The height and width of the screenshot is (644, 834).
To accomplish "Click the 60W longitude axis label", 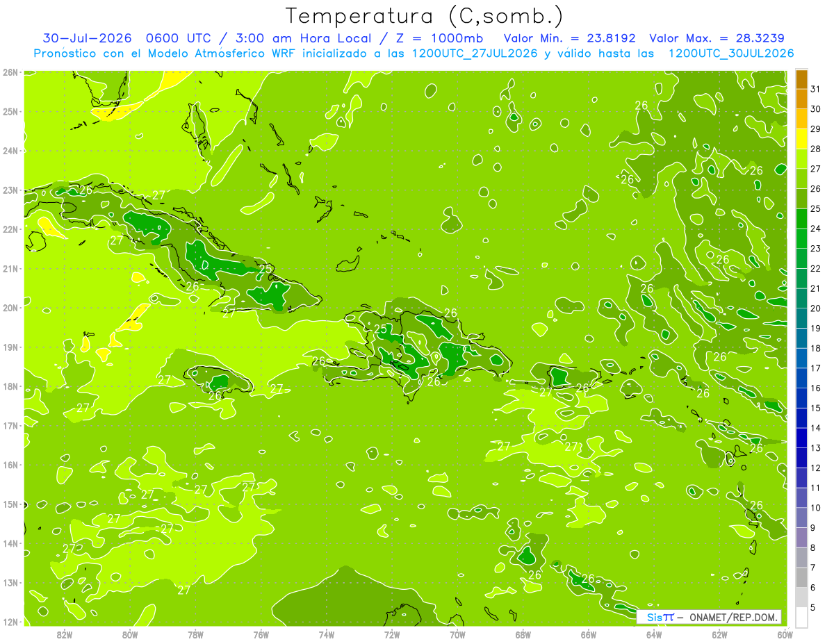I will pos(785,634).
